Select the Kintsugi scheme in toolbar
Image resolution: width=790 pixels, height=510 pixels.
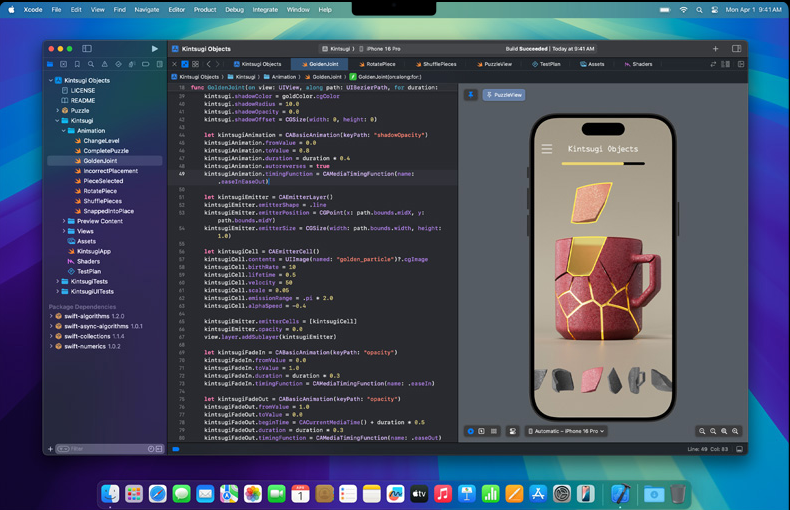pos(336,49)
